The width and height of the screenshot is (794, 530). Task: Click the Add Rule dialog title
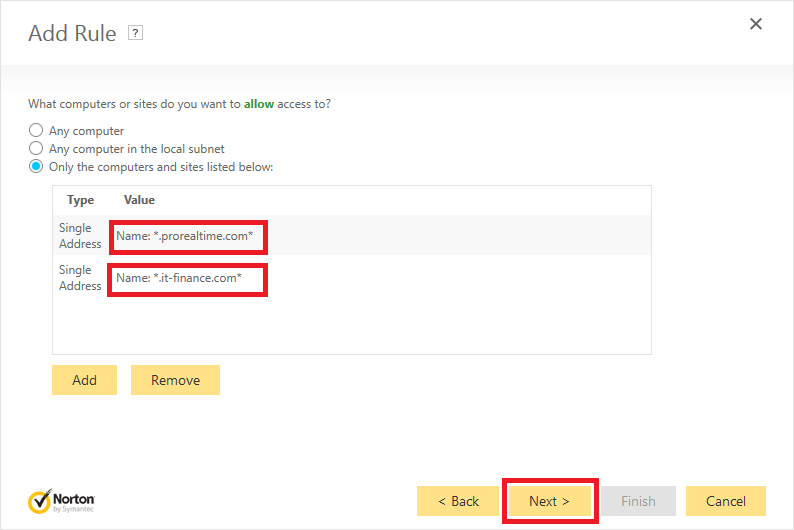[x=72, y=33]
